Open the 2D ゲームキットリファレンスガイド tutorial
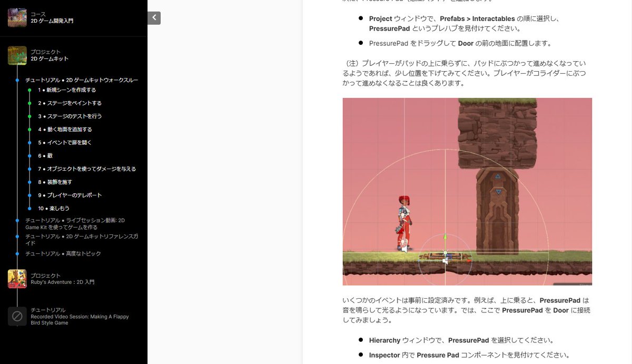The width and height of the screenshot is (632, 364). (x=82, y=240)
